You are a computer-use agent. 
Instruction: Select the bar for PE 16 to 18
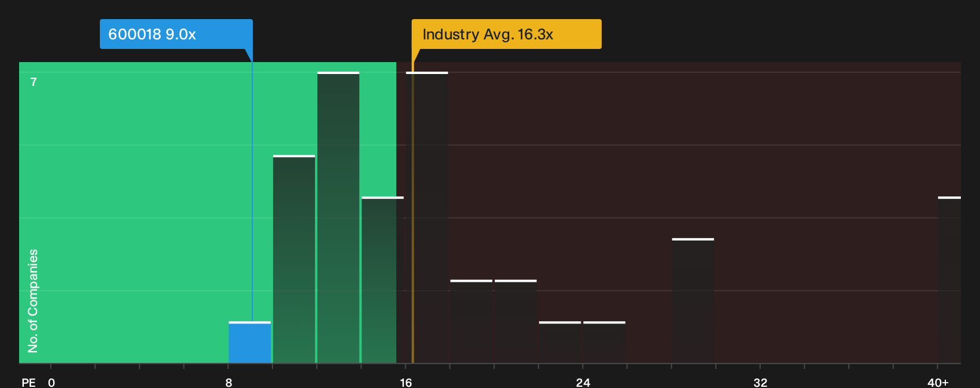(427, 218)
